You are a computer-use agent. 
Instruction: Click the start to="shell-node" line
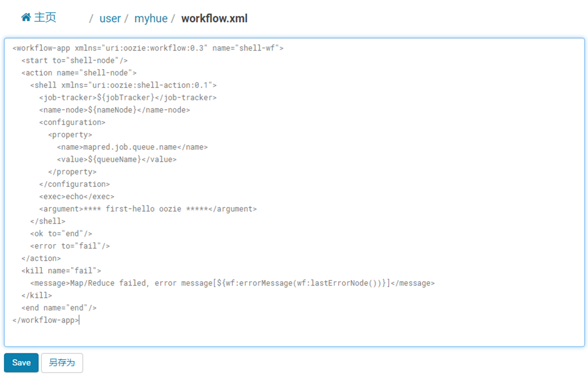74,60
